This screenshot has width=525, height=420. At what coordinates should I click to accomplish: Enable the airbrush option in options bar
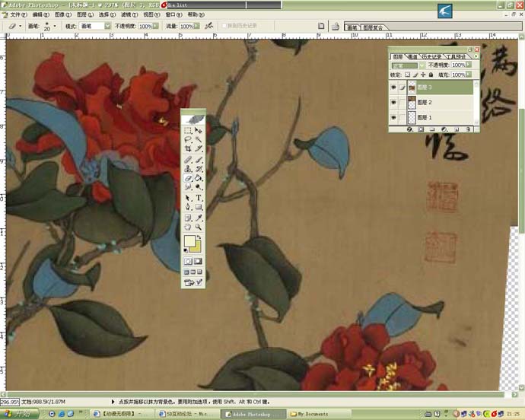[x=209, y=25]
